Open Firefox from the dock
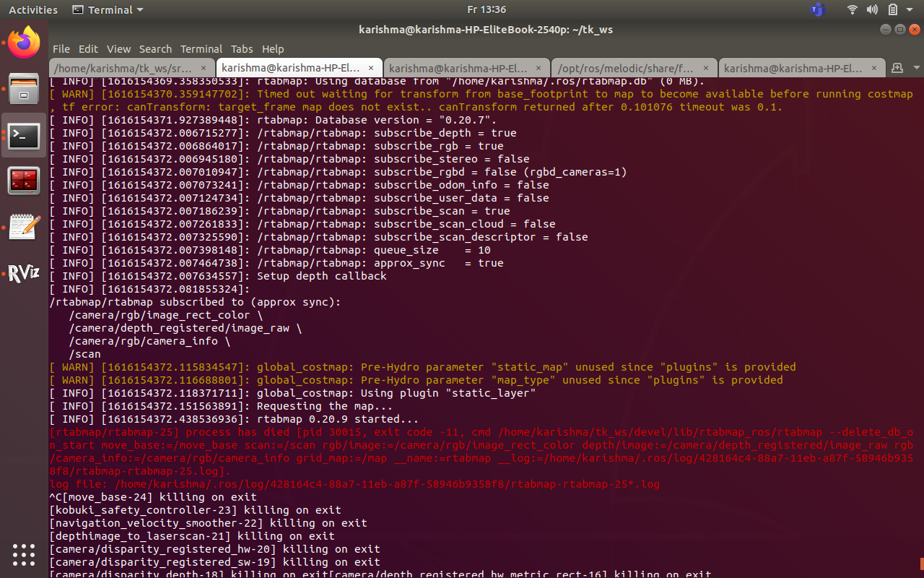924x578 pixels. click(24, 43)
